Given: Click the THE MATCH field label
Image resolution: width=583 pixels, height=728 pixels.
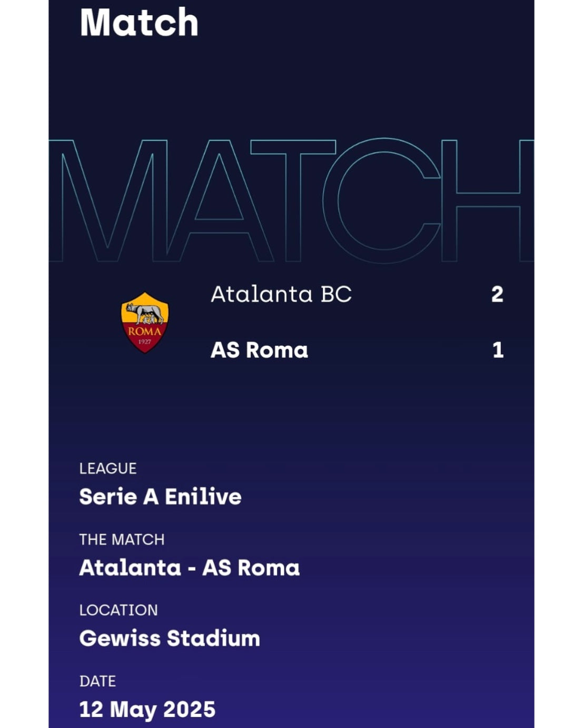Looking at the screenshot, I should 122,540.
